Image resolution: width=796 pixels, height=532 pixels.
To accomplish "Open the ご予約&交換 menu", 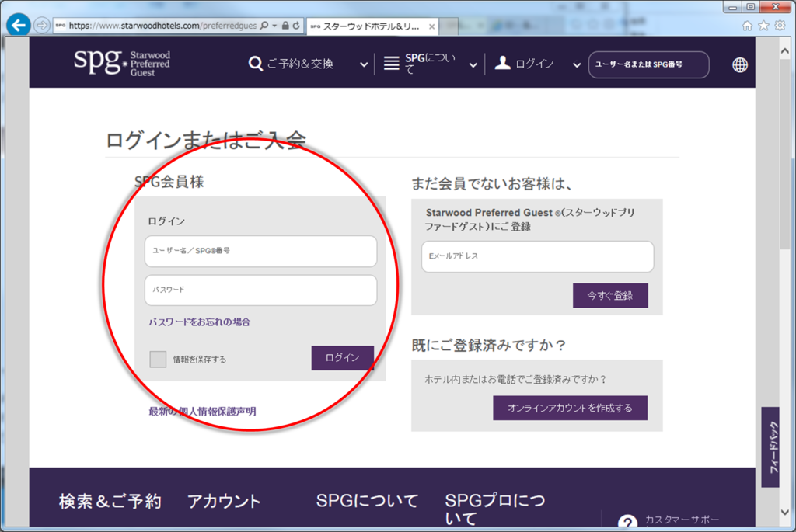I will 300,64.
